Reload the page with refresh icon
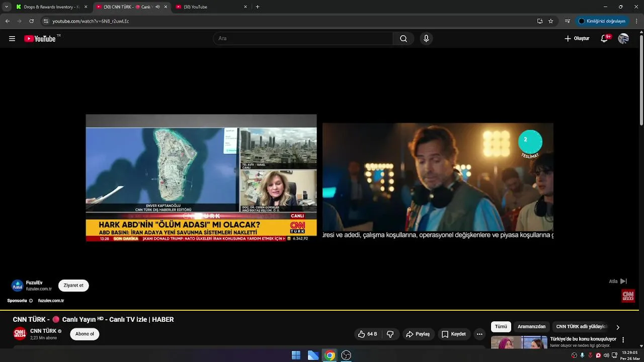Image resolution: width=644 pixels, height=362 pixels. click(32, 21)
